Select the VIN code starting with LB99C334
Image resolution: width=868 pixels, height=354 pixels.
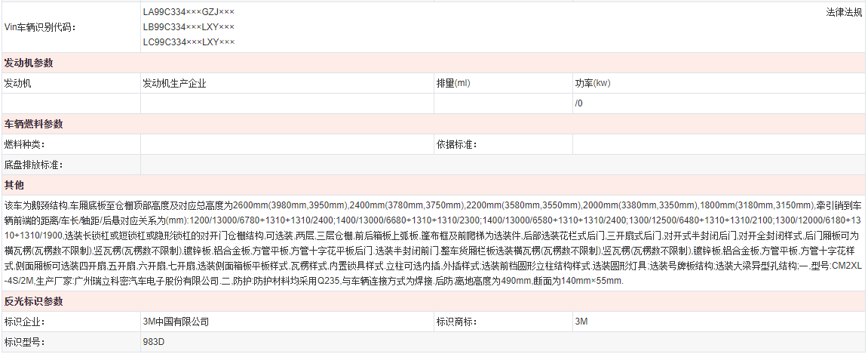click(189, 27)
